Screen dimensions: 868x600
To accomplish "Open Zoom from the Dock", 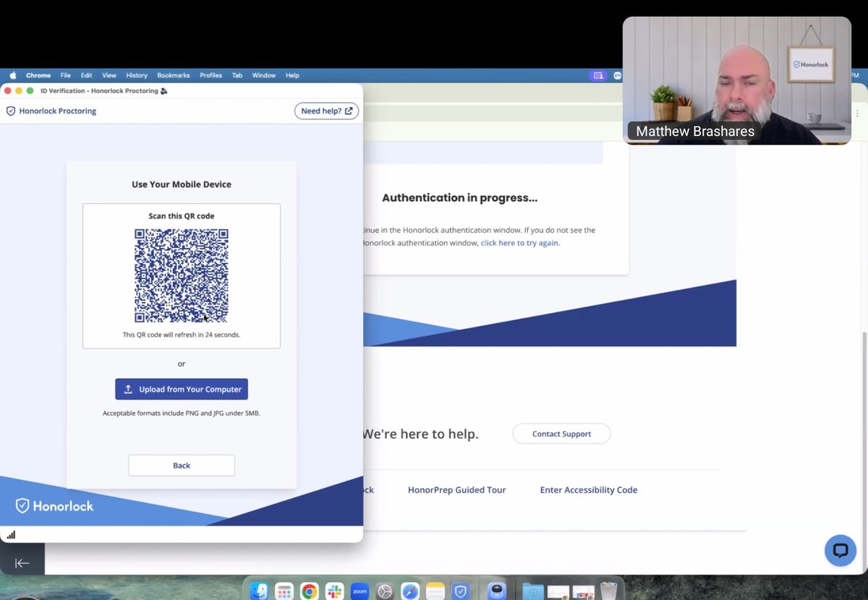I will [359, 591].
